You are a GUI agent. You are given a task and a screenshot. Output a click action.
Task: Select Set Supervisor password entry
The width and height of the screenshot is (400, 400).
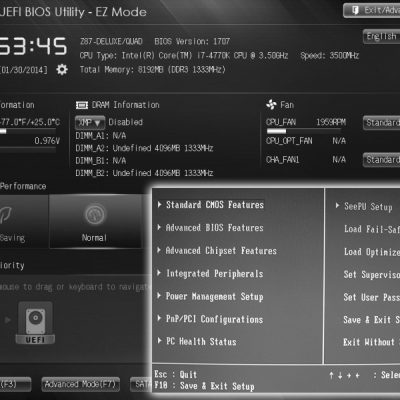tap(372, 275)
